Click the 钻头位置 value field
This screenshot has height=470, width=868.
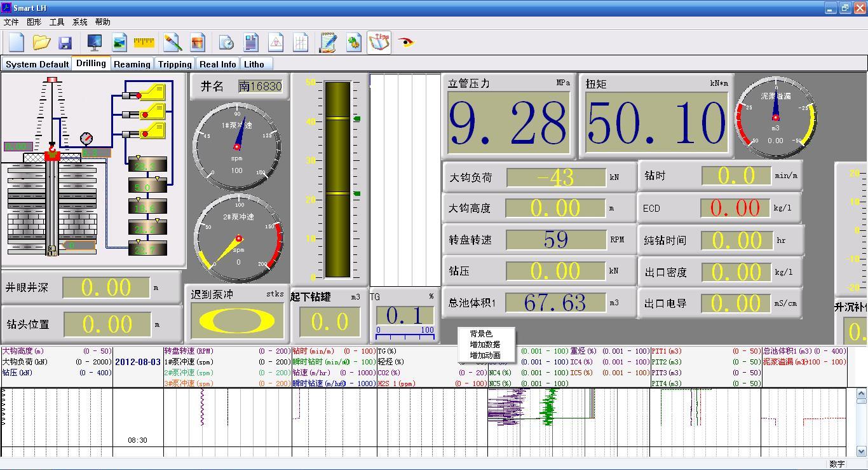pyautogui.click(x=107, y=324)
